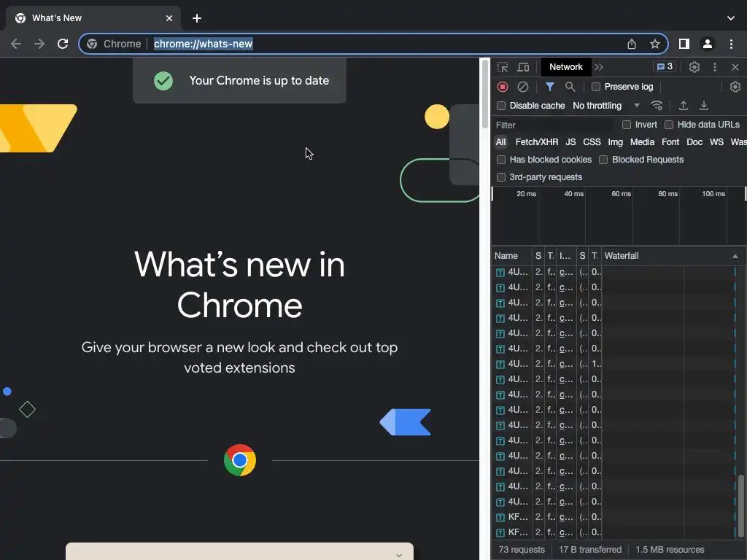This screenshot has height=560, width=747.
Task: Click the Chrome logo on the page
Action: click(x=239, y=461)
